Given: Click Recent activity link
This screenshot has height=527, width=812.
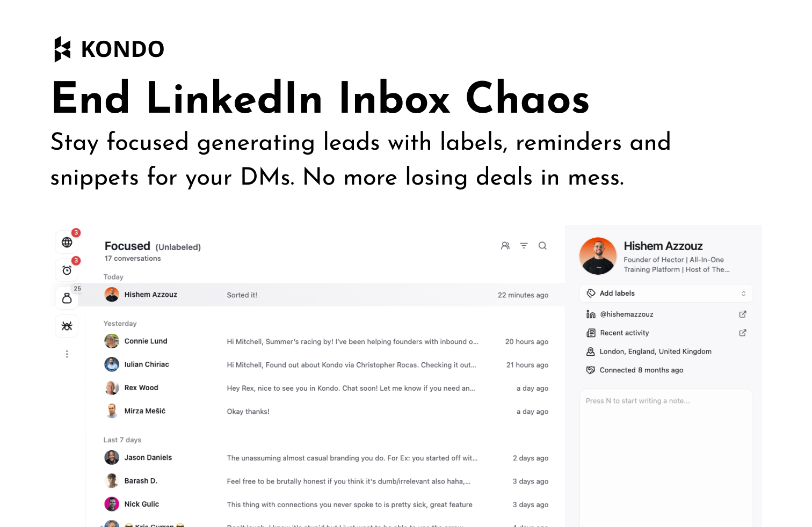Looking at the screenshot, I should 624,333.
